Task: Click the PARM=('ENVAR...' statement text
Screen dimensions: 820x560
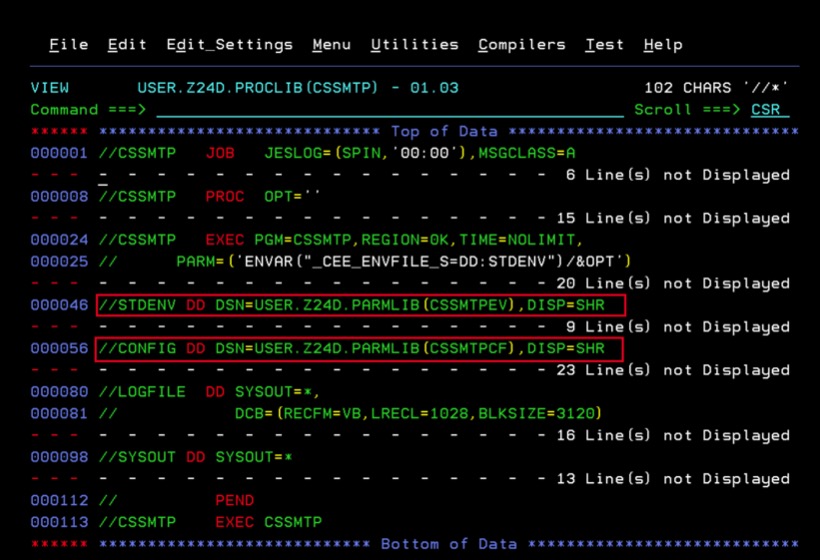Action: 404,261
